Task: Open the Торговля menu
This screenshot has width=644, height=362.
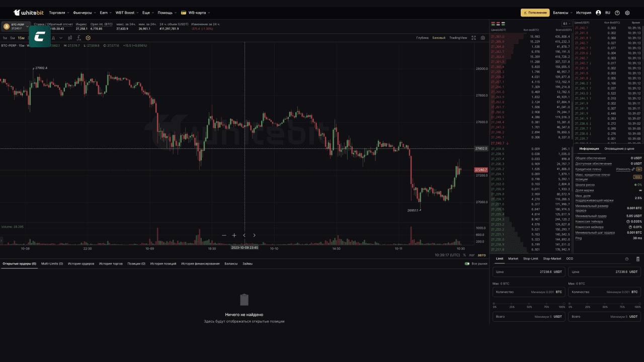Action: tap(58, 13)
